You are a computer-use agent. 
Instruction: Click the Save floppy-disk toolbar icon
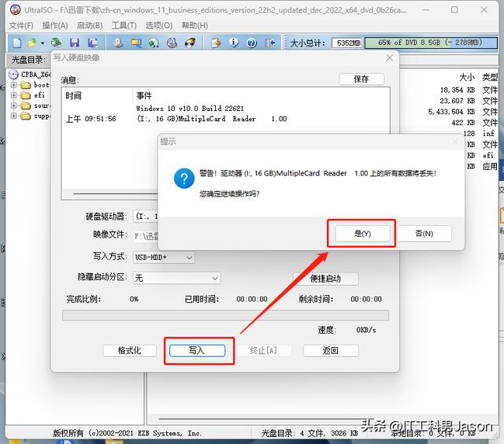tap(75, 43)
